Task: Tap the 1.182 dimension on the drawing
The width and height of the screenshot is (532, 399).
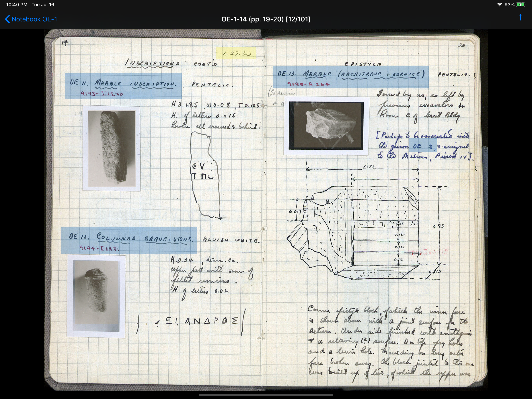Action: [x=369, y=167]
